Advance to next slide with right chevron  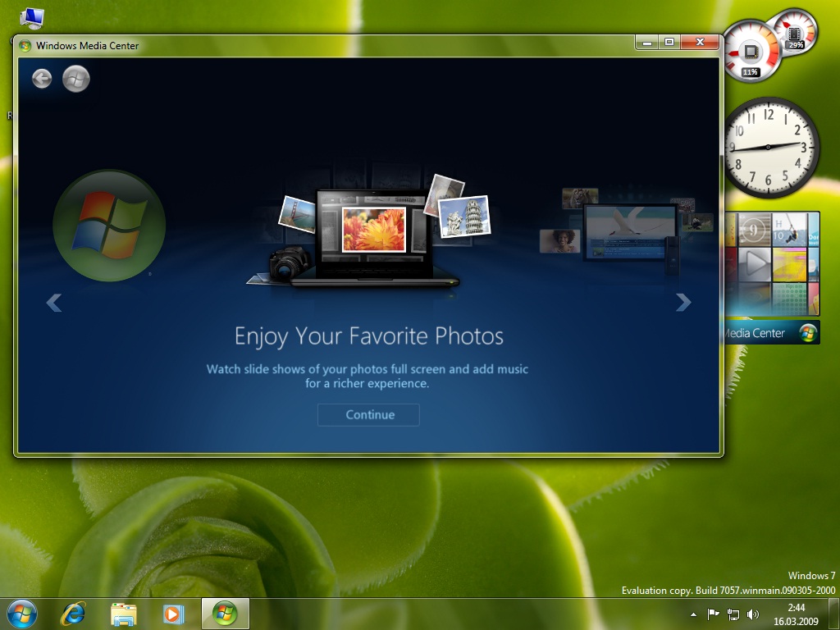683,302
